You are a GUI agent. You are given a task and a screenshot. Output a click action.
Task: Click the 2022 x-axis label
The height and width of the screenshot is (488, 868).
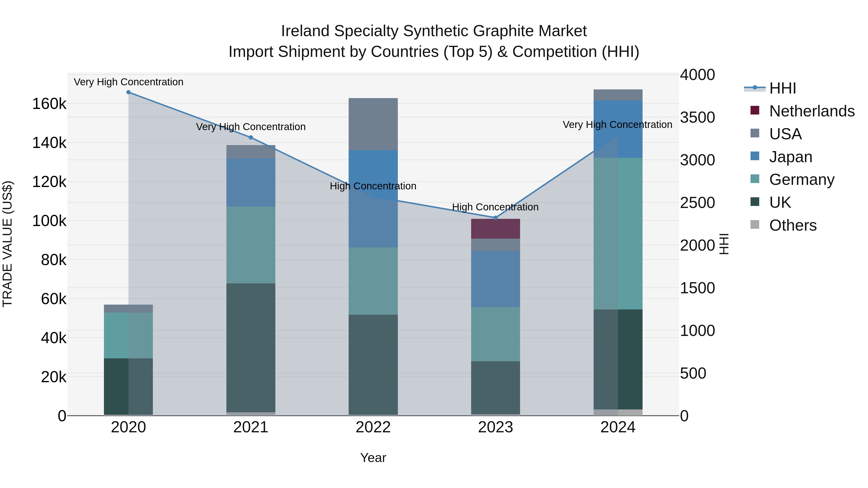[373, 427]
